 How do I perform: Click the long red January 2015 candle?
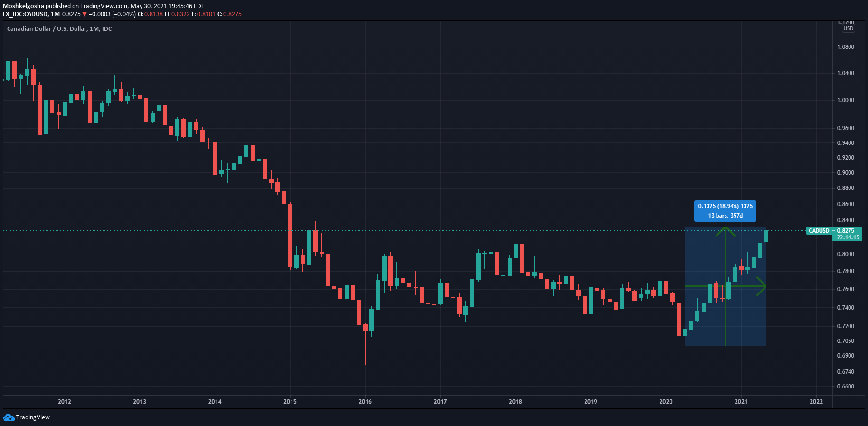290,236
